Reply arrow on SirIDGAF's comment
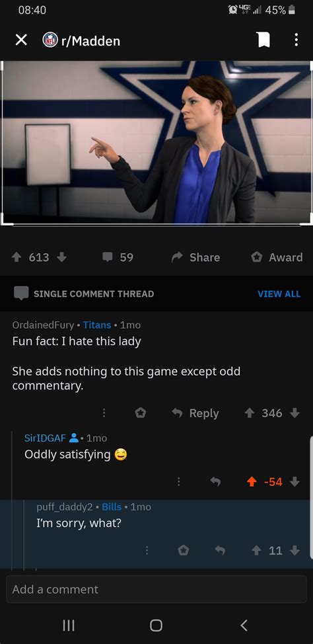 216,482
